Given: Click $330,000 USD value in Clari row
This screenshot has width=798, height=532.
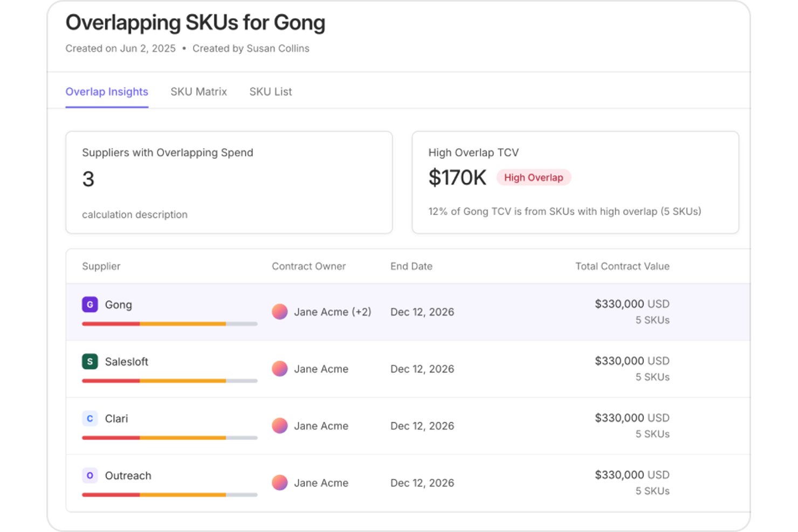Looking at the screenshot, I should (x=632, y=418).
